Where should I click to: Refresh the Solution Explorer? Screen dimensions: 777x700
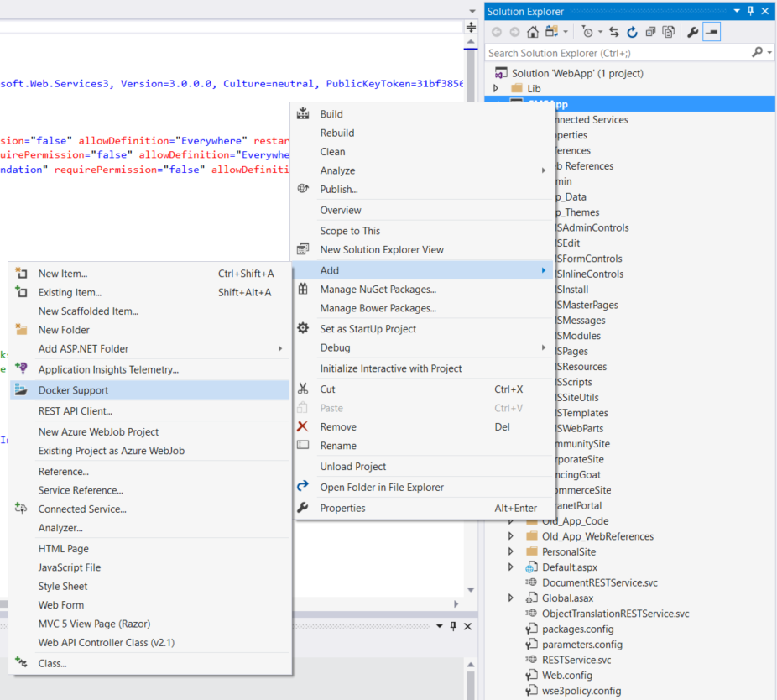pyautogui.click(x=633, y=32)
